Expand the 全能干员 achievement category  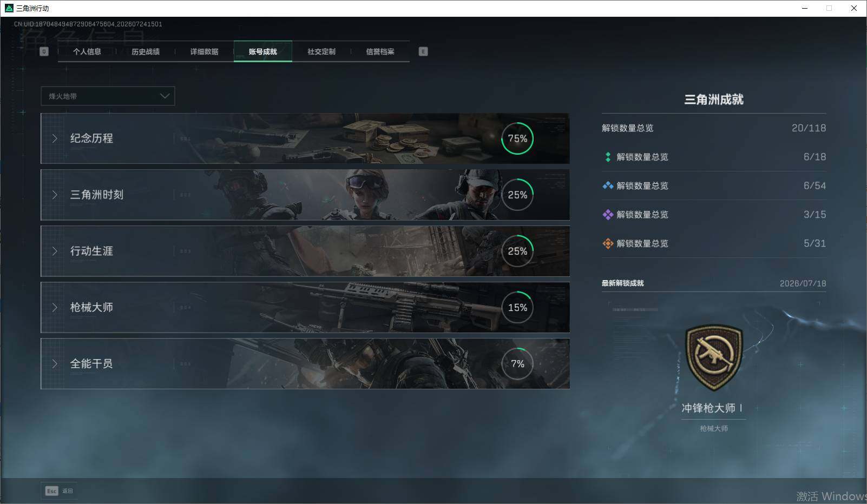click(x=305, y=363)
